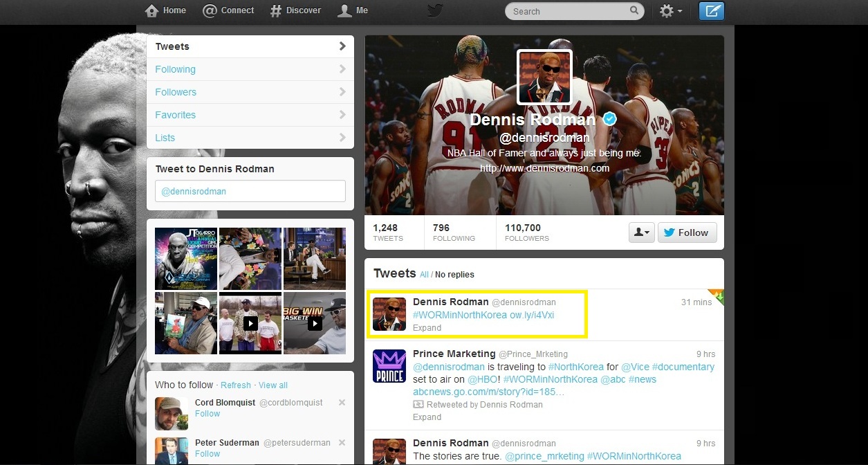868x465 pixels.
Task: Open the floral-shirt photo thumbnail
Action: [x=250, y=259]
